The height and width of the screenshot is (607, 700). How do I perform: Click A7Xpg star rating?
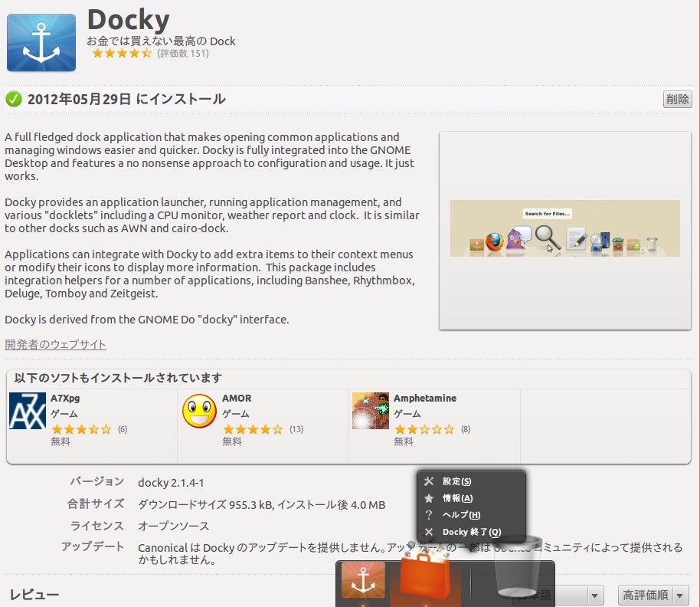pos(81,429)
